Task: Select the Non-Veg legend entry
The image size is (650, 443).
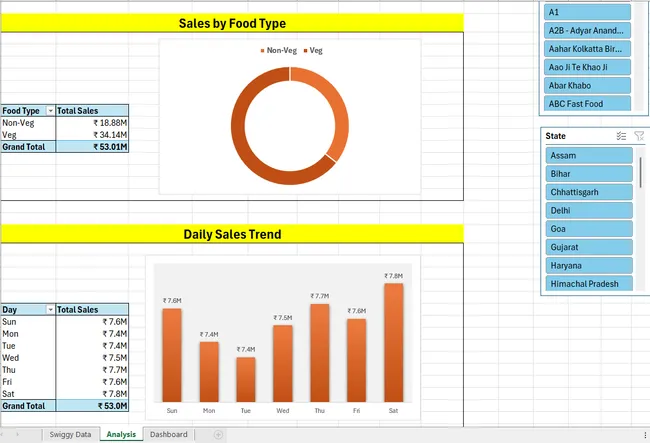Action: pos(279,51)
